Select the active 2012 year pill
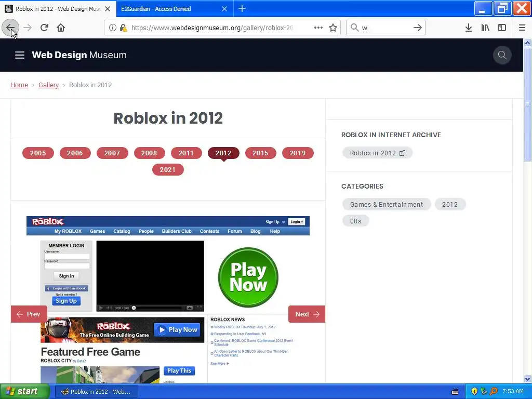Screen dimensions: 532x399 (223, 153)
